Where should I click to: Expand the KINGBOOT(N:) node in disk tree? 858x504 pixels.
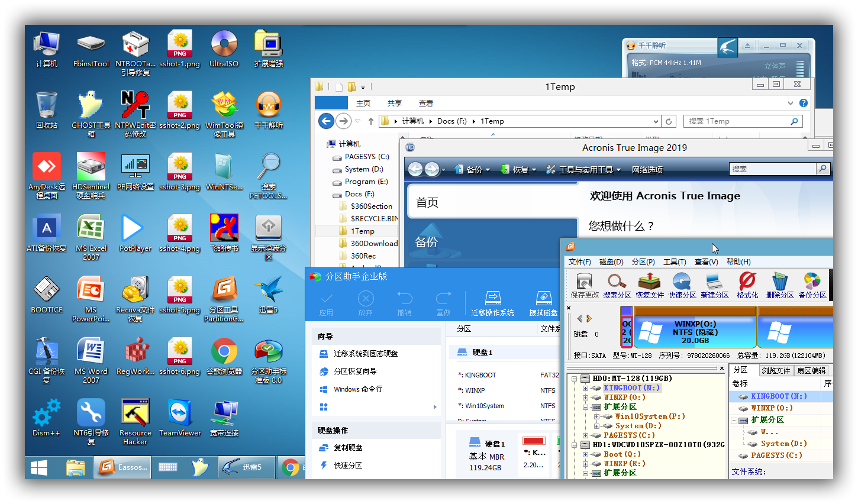coord(585,388)
